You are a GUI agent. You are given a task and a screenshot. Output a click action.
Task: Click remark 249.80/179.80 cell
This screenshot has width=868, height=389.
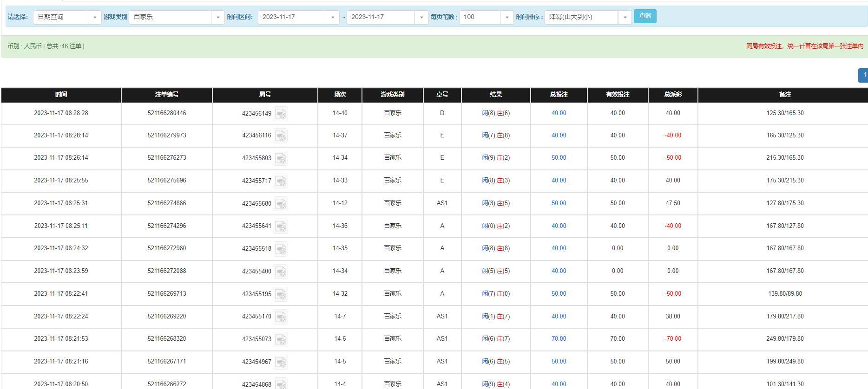pos(785,339)
